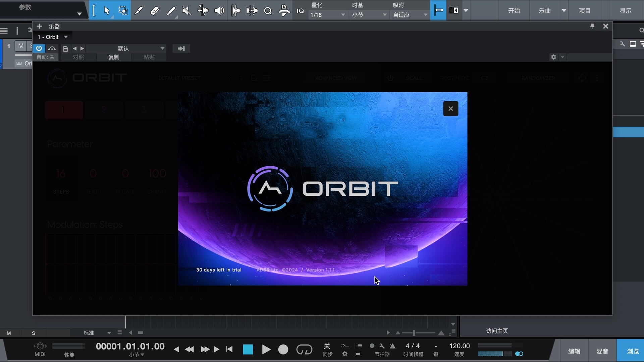Open time display format 小节 dropdown
The image size is (644, 362).
[137, 355]
